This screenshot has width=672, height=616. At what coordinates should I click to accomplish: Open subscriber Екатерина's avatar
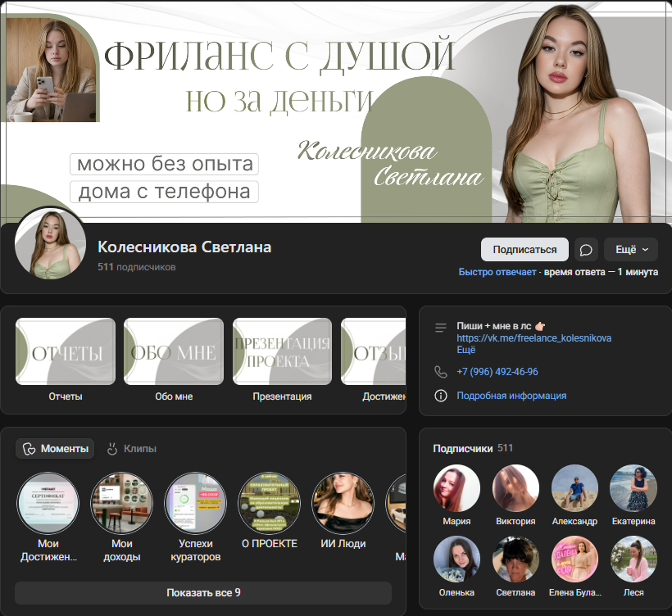click(633, 488)
